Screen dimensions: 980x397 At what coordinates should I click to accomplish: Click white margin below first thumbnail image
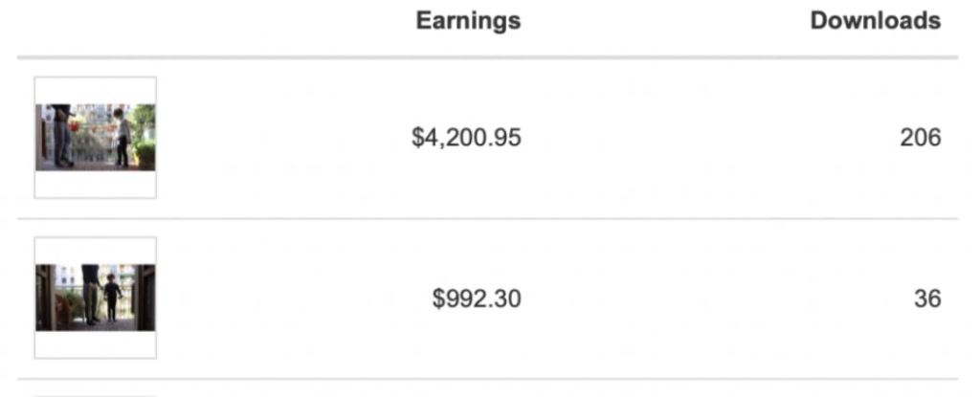pos(96,184)
